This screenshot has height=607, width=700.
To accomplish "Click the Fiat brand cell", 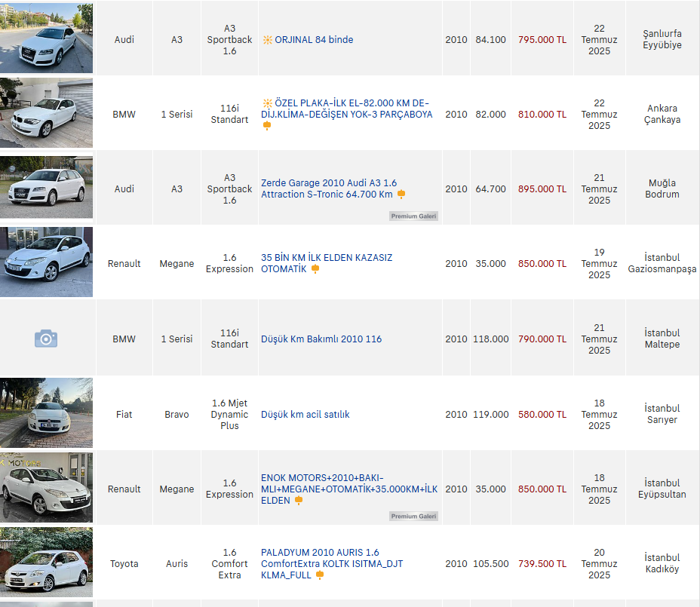I will (x=124, y=415).
